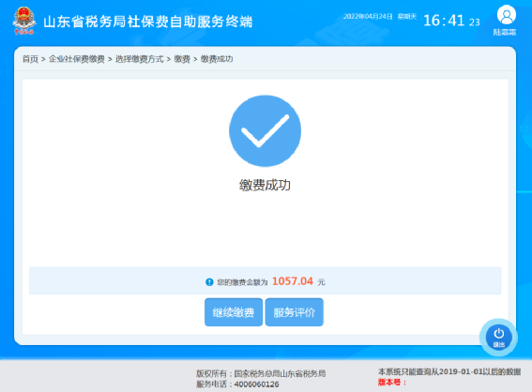Click the 16:41 clock display
This screenshot has width=532, height=392.
coord(444,21)
